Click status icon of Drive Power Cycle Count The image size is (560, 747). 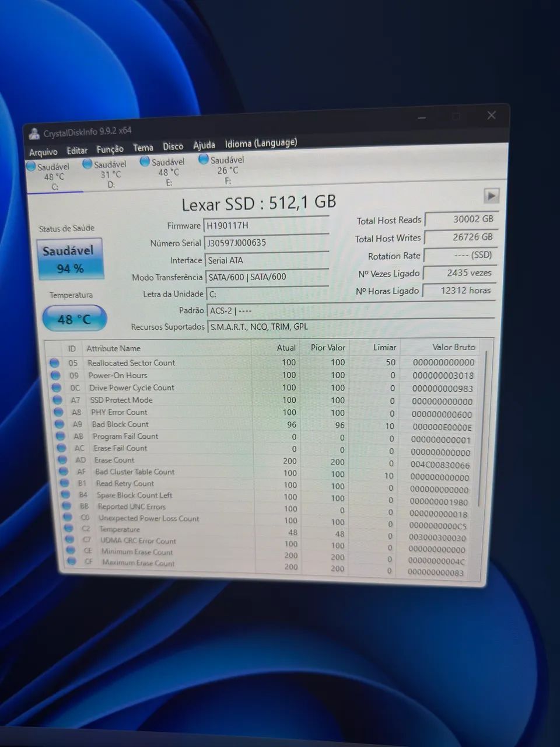click(x=57, y=388)
